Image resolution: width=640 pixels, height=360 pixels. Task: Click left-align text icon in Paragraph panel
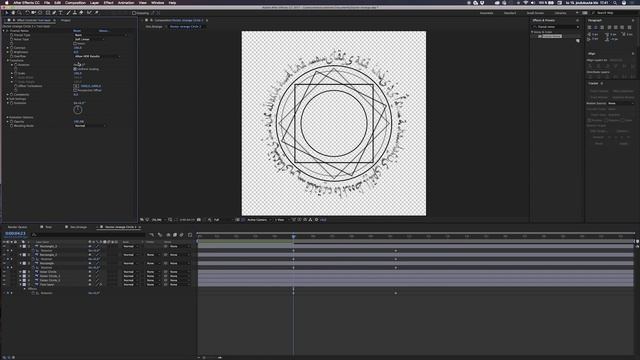(x=589, y=27)
